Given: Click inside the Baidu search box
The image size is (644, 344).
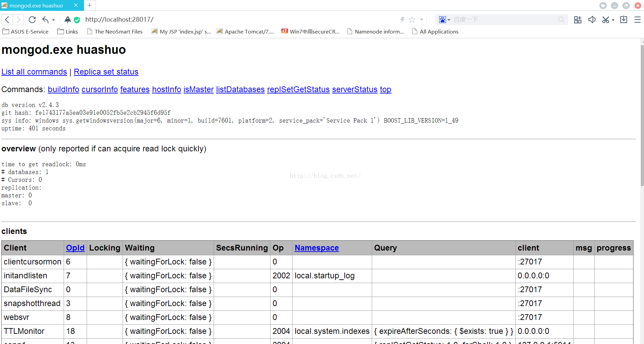Looking at the screenshot, I should pos(505,20).
